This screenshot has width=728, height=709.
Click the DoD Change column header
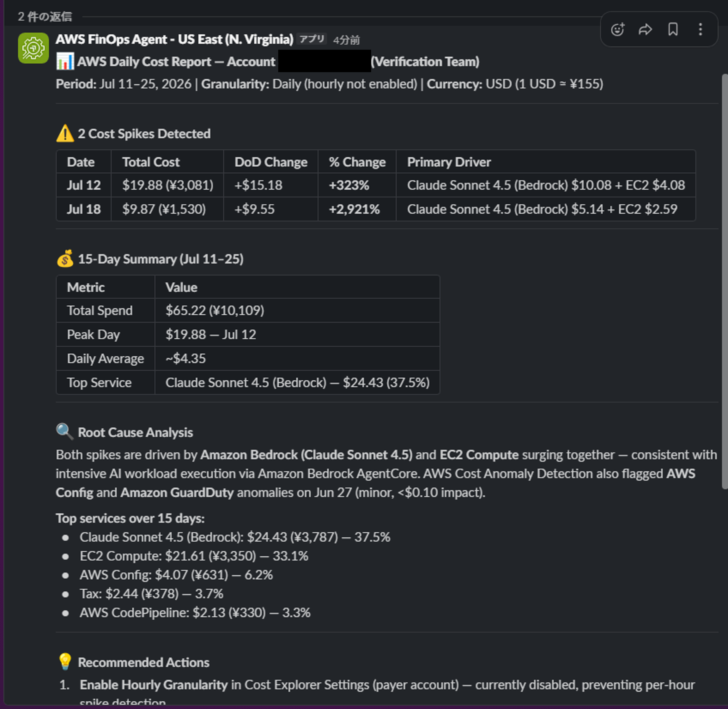click(271, 162)
